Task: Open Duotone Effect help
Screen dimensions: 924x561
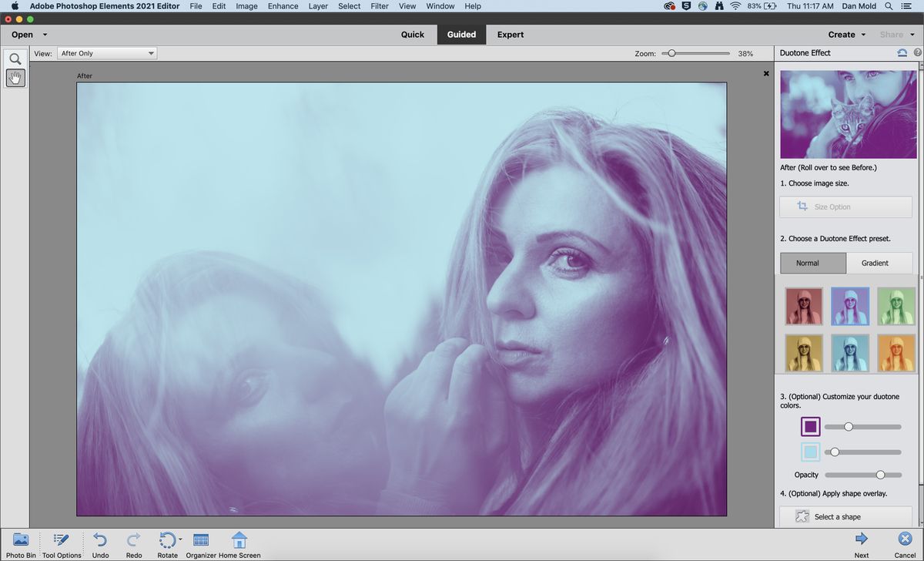Action: (x=917, y=52)
